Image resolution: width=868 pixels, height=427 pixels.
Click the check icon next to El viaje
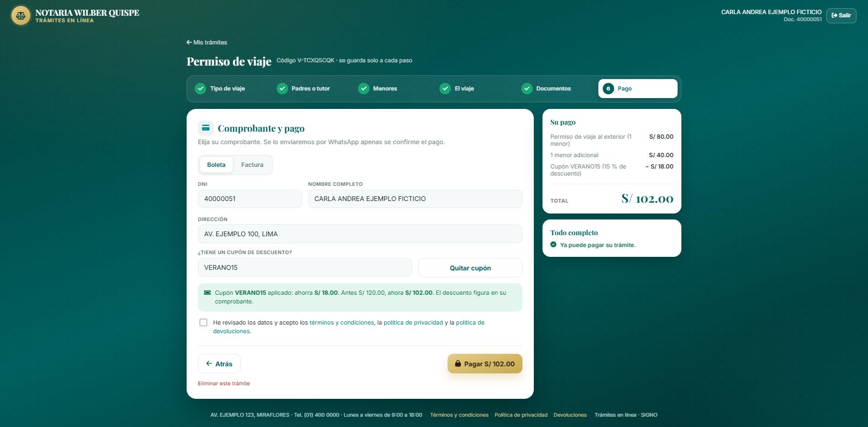[x=445, y=88]
